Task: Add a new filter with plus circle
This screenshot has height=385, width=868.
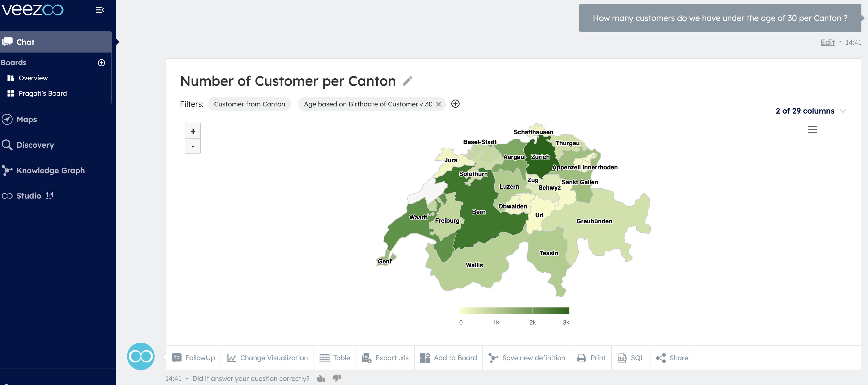Action: coord(455,104)
